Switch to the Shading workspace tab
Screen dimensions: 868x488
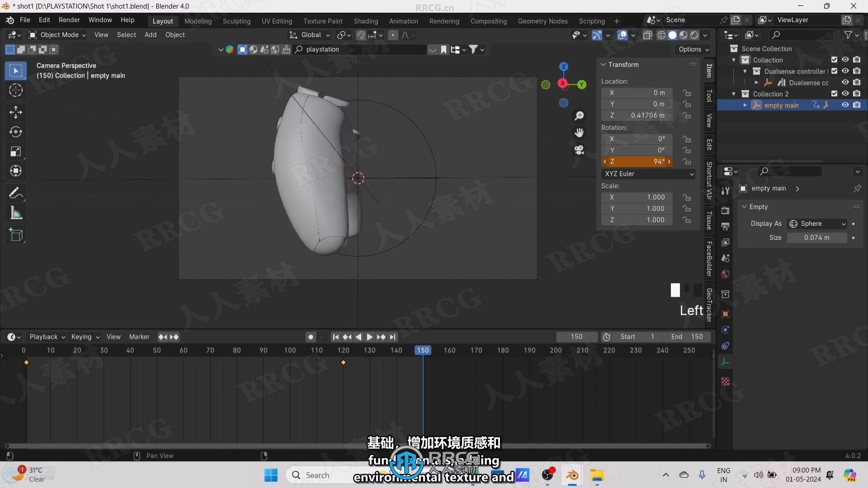[x=366, y=21]
